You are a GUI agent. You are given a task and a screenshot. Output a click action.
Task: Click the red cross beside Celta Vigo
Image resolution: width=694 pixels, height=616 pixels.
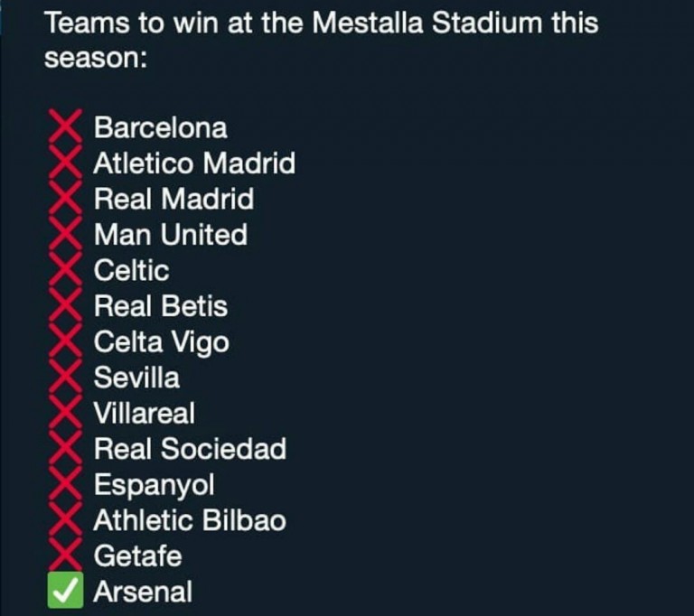click(65, 341)
